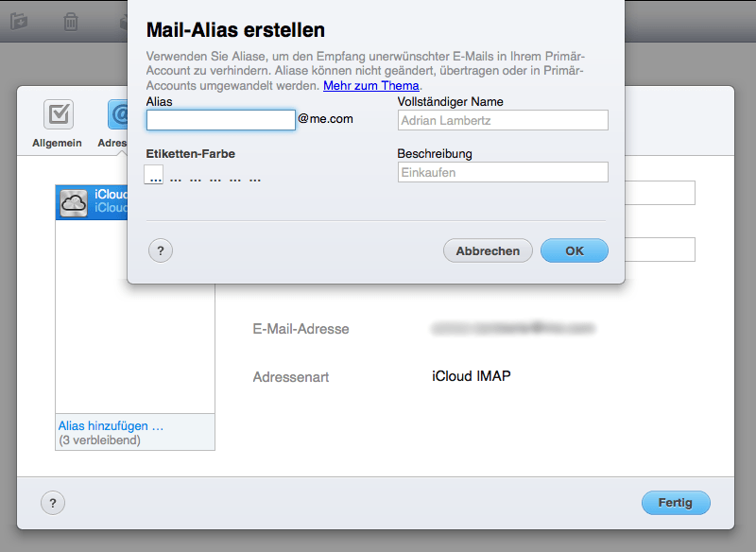This screenshot has width=756, height=552.
Task: Select the Allgemein tab label
Action: (x=57, y=143)
